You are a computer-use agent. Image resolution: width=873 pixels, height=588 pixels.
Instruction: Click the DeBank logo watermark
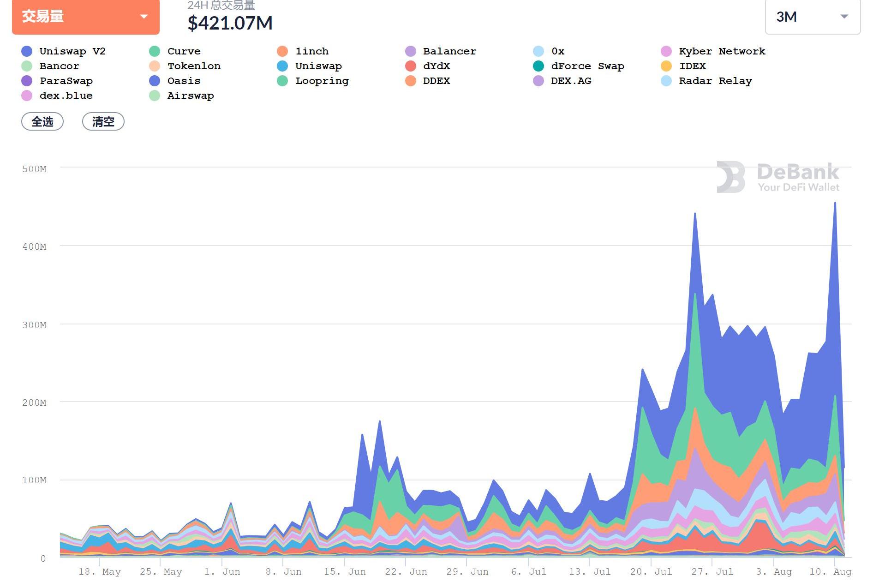[x=778, y=177]
